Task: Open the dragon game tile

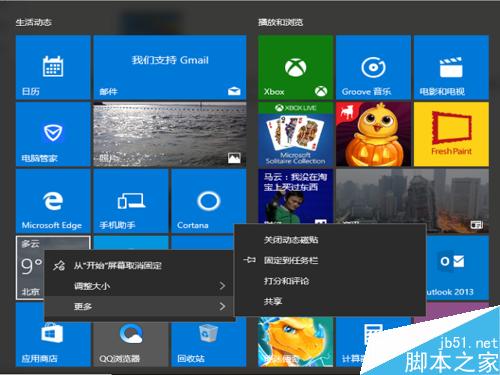Action: click(295, 342)
